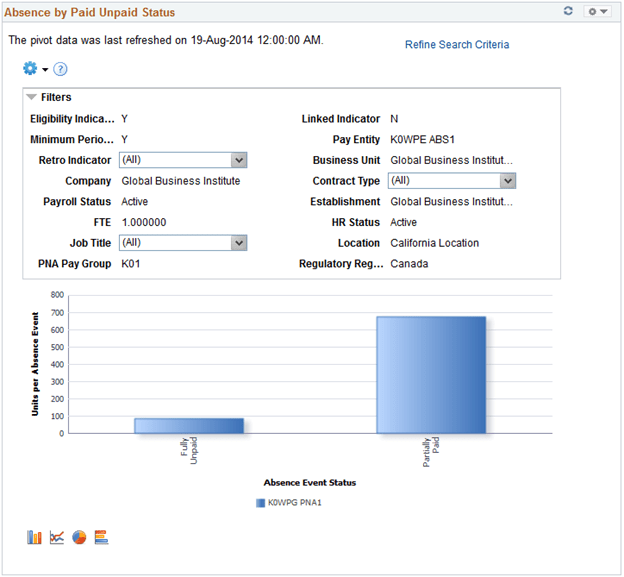The height and width of the screenshot is (577, 624).
Task: Open the help question mark icon
Action: point(60,69)
